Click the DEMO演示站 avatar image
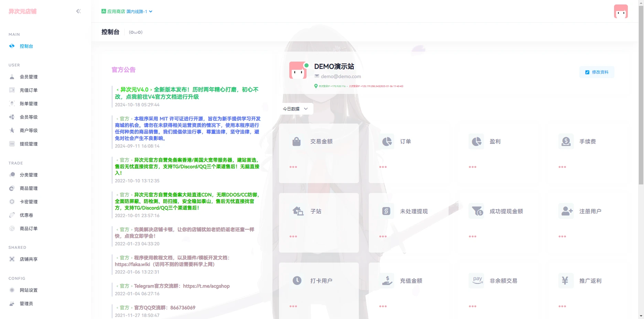This screenshot has height=319, width=644. click(298, 70)
